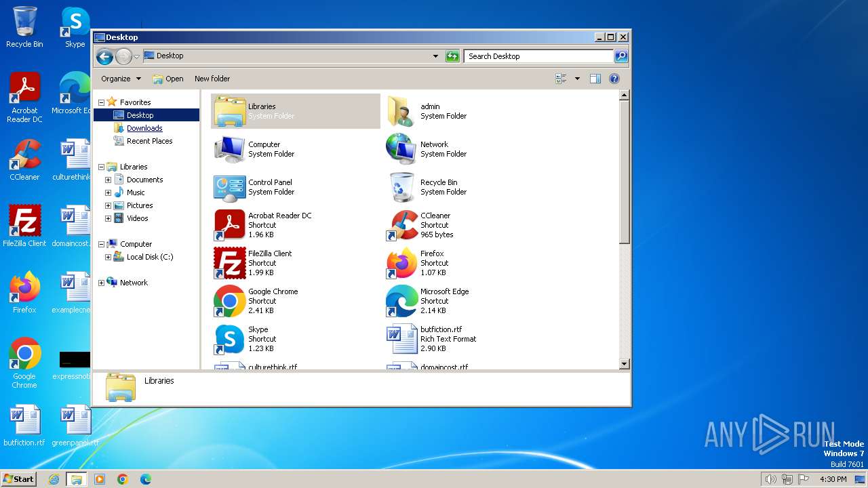The width and height of the screenshot is (868, 488).
Task: Open the Libraries system folder icon
Action: (x=230, y=111)
